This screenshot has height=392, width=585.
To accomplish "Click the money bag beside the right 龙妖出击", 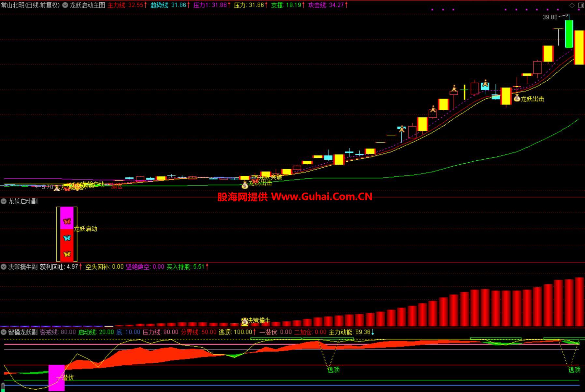I will [517, 98].
